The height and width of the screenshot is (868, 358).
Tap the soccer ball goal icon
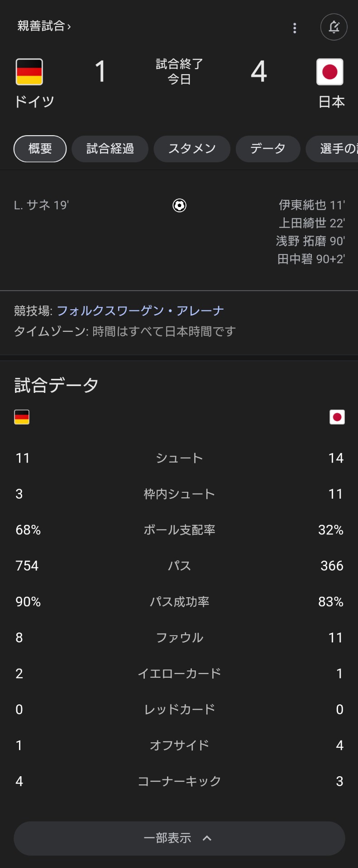coord(179,206)
